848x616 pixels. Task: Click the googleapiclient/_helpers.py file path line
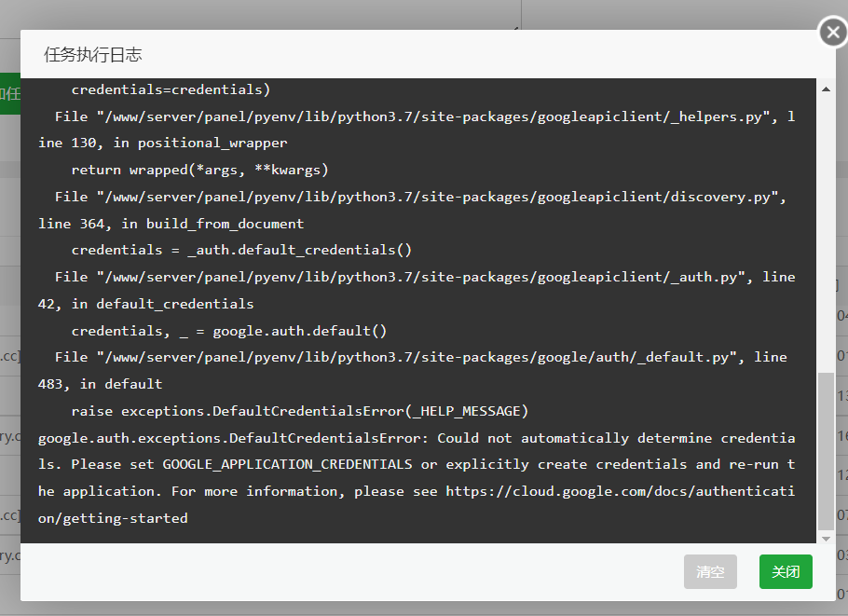coord(425,116)
